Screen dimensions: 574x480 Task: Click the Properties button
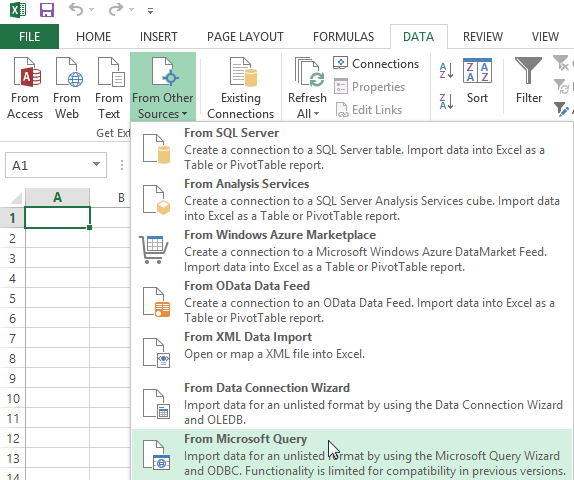click(x=369, y=87)
